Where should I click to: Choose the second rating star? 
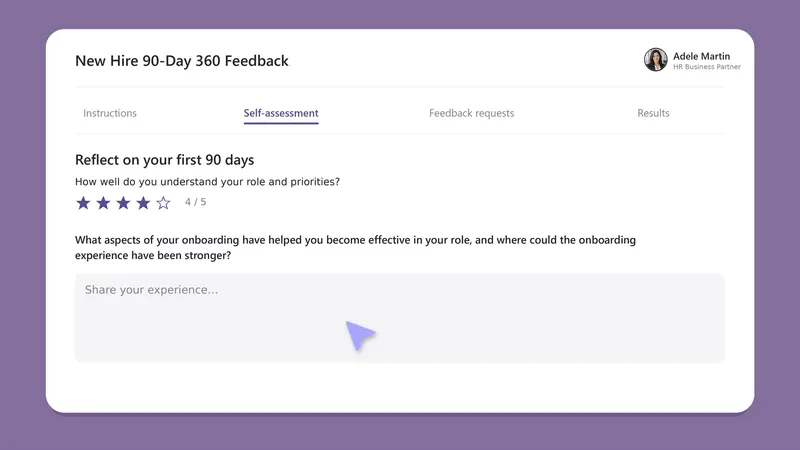[103, 203]
